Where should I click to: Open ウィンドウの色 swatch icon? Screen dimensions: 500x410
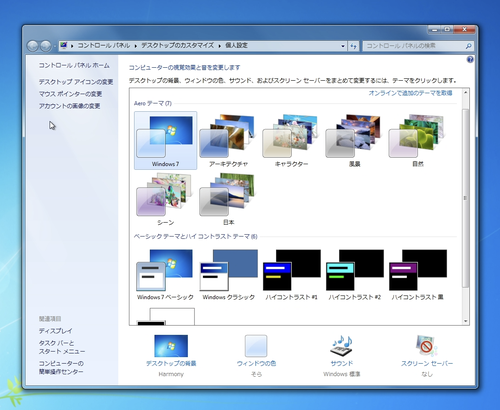point(256,346)
